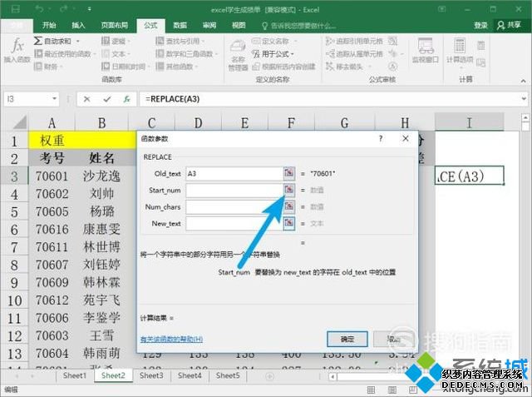The image size is (532, 397).
Task: Switch to the Data (数据) tab
Action: point(180,25)
